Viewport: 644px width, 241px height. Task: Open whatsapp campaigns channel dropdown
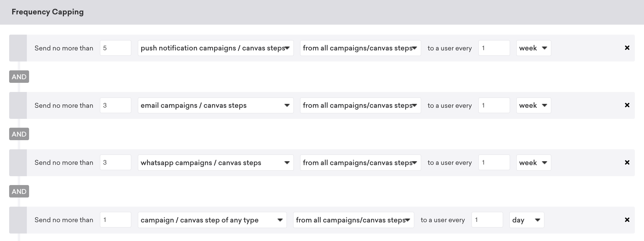216,163
